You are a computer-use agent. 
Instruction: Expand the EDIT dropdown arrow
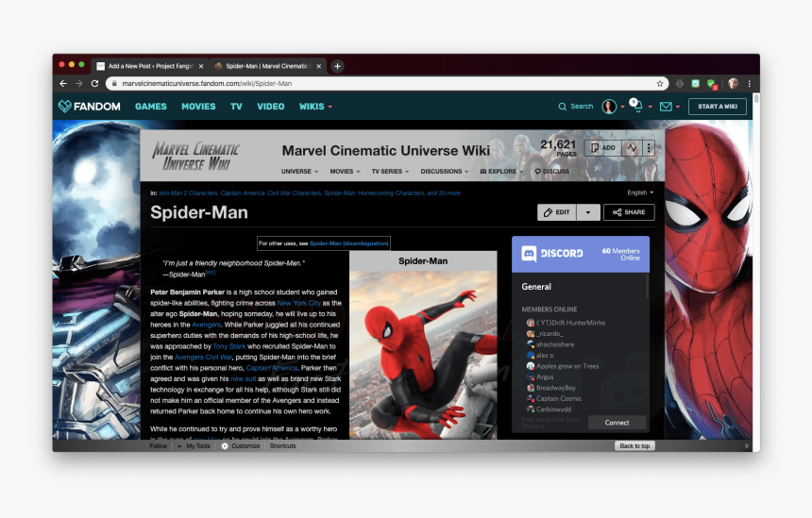click(x=588, y=212)
